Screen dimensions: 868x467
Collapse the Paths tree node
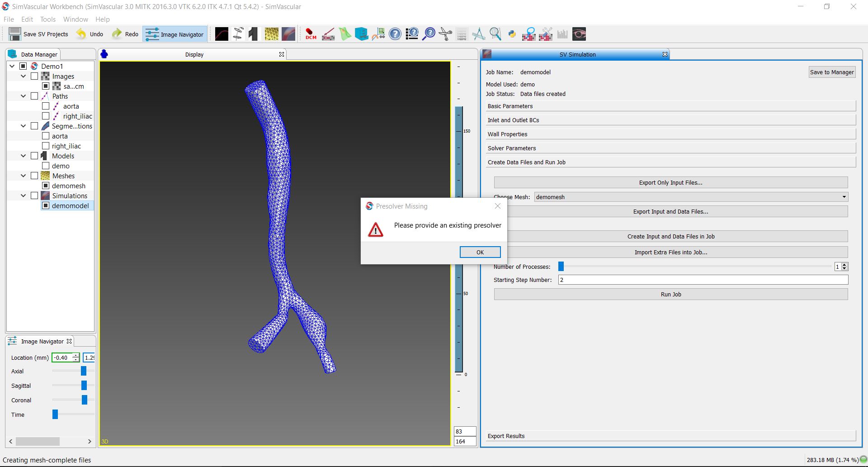(24, 96)
